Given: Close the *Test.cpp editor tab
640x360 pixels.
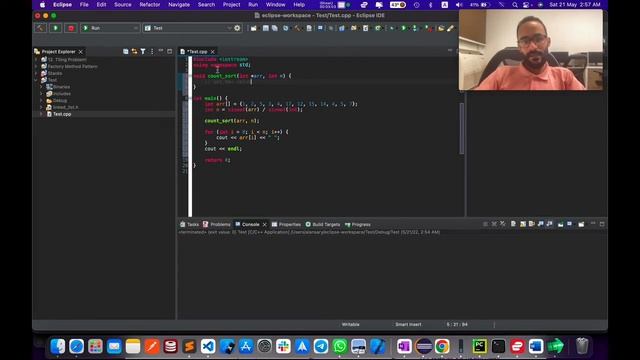Looking at the screenshot, I should click(x=213, y=52).
